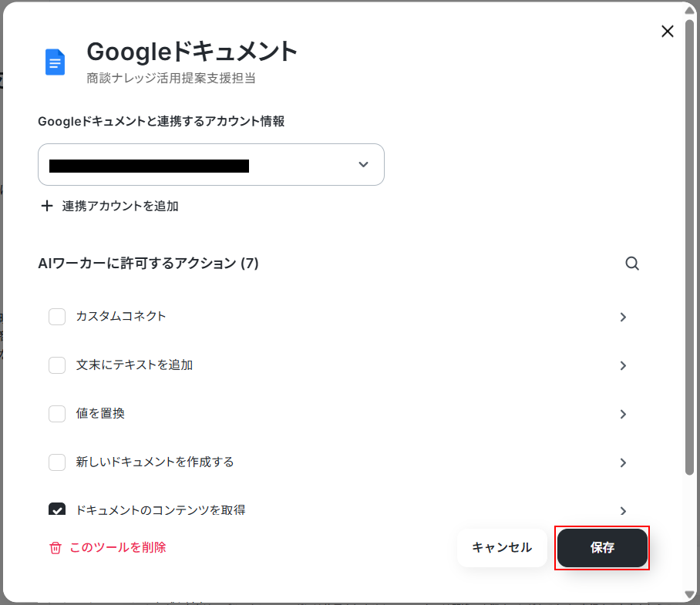Close the Googleドキュメント dialog with X

[x=668, y=32]
